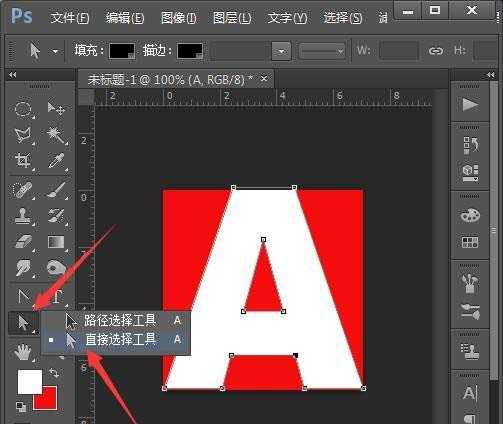Open the 填充 fill color swatch
This screenshot has width=503, height=424.
pyautogui.click(x=122, y=51)
